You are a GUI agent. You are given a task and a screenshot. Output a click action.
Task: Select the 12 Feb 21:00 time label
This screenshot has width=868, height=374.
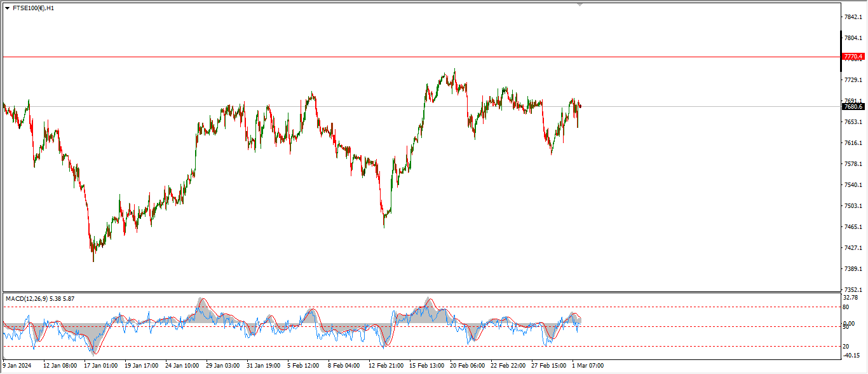pyautogui.click(x=387, y=366)
